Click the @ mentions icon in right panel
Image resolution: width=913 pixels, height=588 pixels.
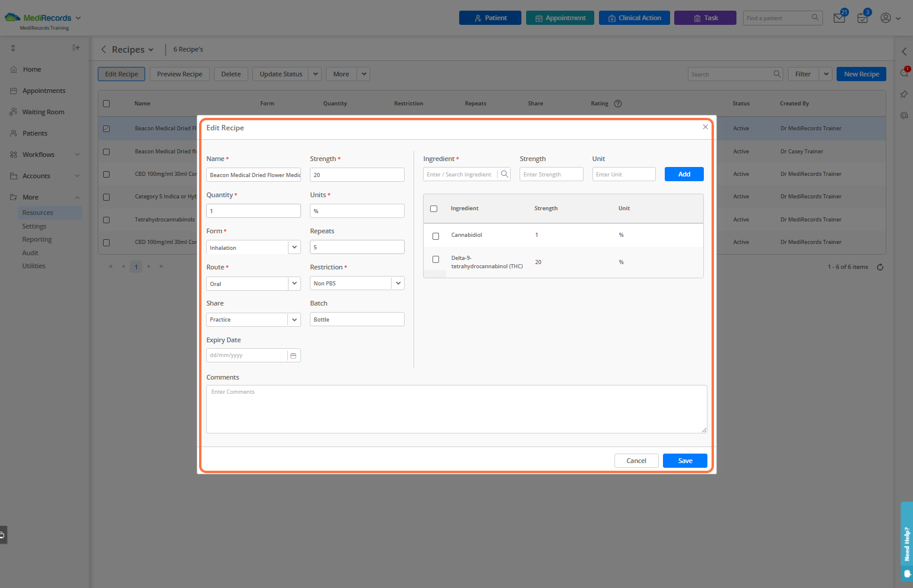[904, 115]
